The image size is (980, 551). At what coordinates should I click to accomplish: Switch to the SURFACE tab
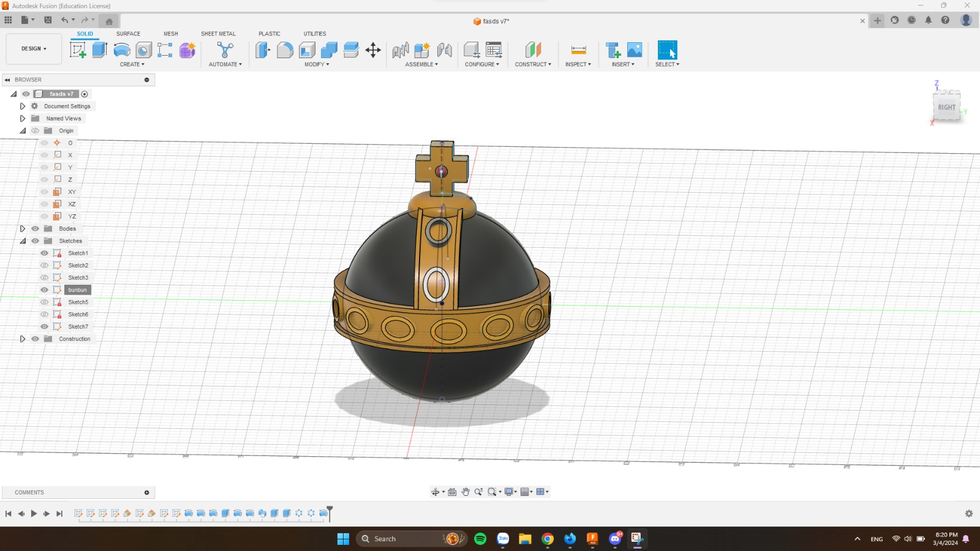click(x=128, y=34)
